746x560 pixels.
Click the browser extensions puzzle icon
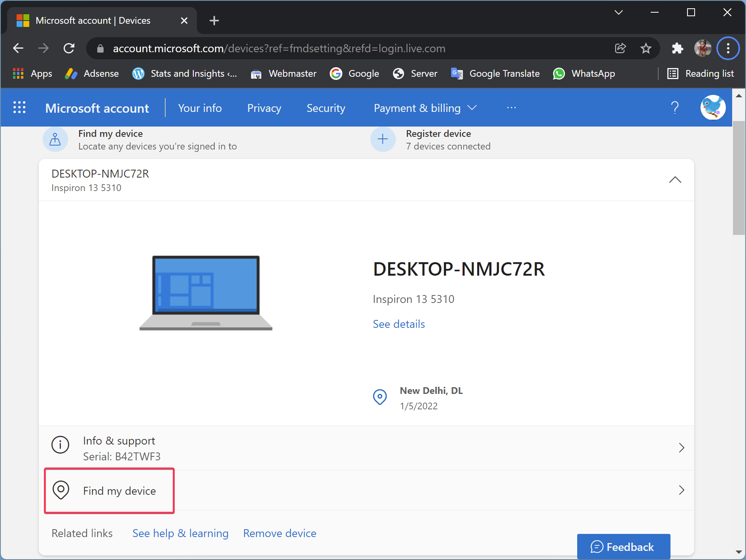(x=677, y=48)
